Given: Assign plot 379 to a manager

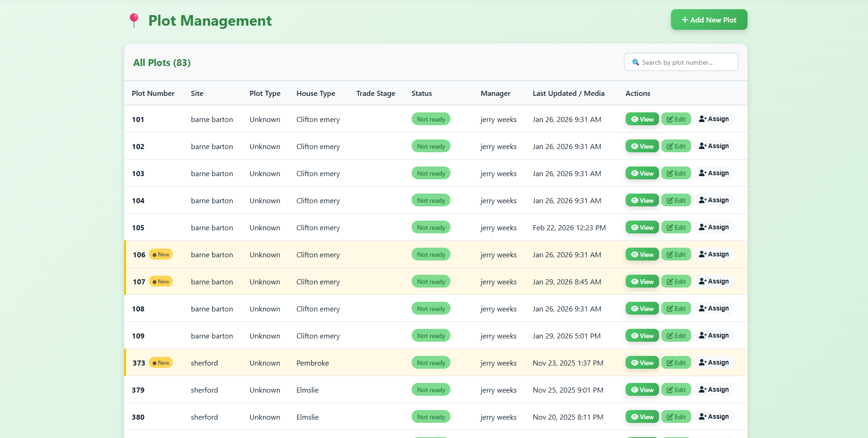Looking at the screenshot, I should 713,390.
